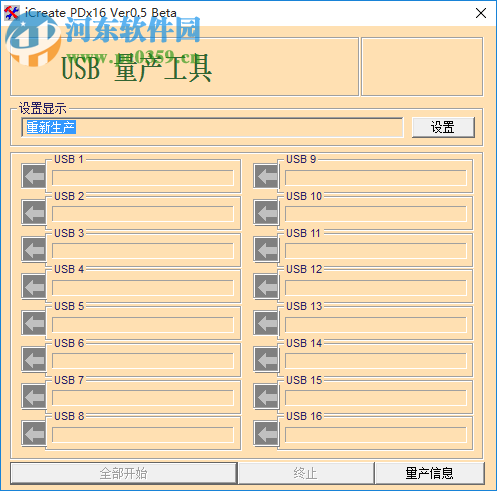Close the iCreate PDx16 window
Image resolution: width=497 pixels, height=491 pixels.
coord(481,13)
